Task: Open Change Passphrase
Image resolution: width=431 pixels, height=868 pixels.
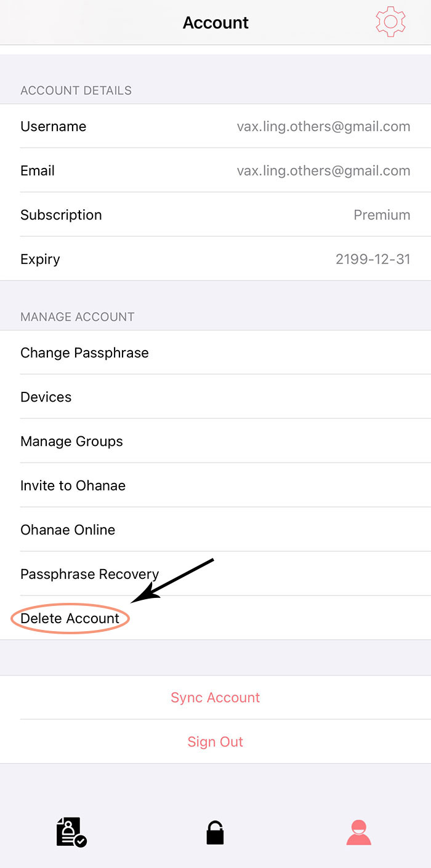Action: (216, 352)
